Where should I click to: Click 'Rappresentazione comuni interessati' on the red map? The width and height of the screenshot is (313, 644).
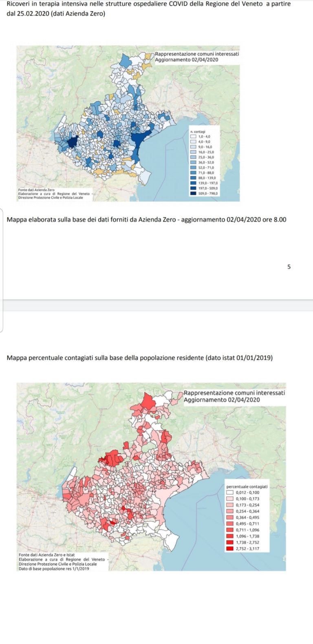(x=234, y=393)
